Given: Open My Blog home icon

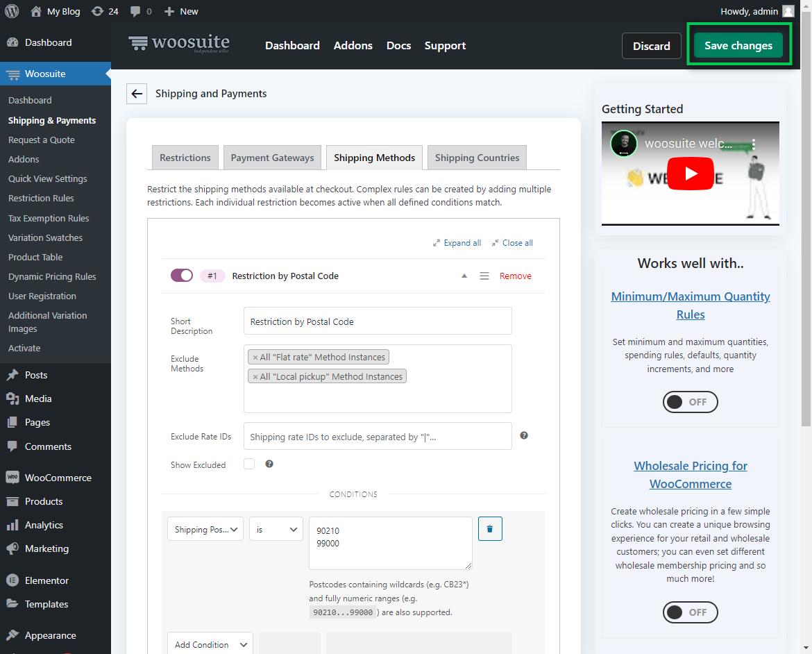Looking at the screenshot, I should pos(35,11).
